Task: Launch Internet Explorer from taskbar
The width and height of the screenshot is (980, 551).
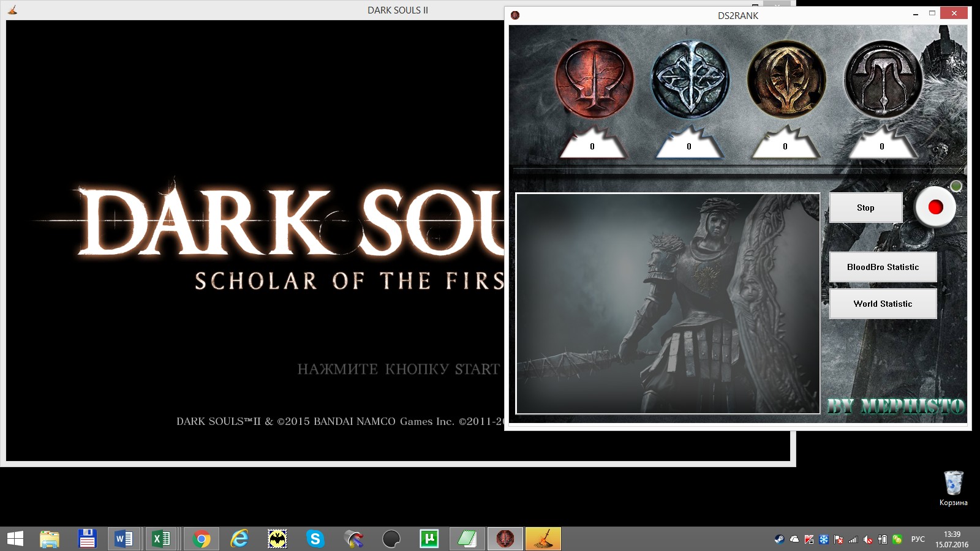Action: click(x=239, y=539)
